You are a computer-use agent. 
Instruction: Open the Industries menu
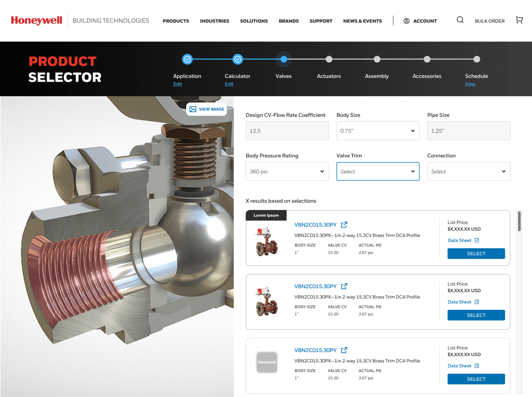(214, 21)
